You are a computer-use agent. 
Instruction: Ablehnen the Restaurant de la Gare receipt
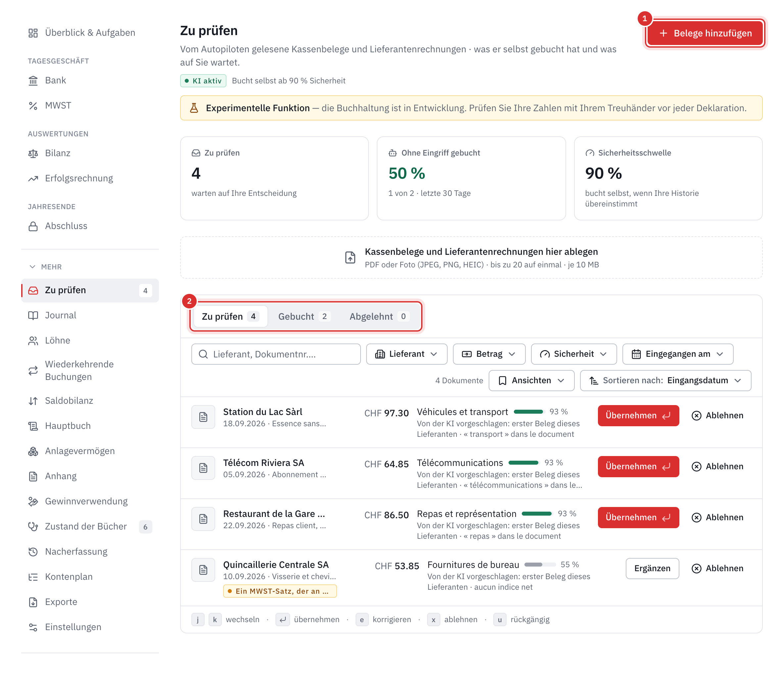[717, 518]
